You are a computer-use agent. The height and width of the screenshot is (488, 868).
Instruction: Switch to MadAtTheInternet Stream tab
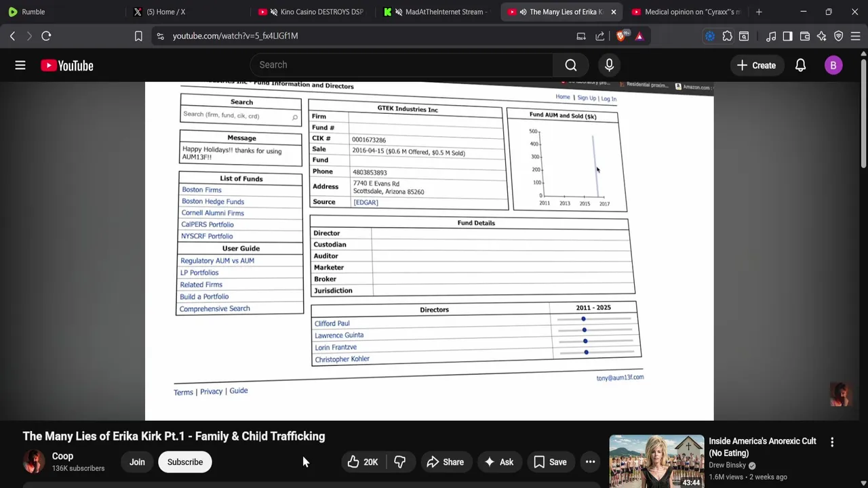(x=436, y=12)
